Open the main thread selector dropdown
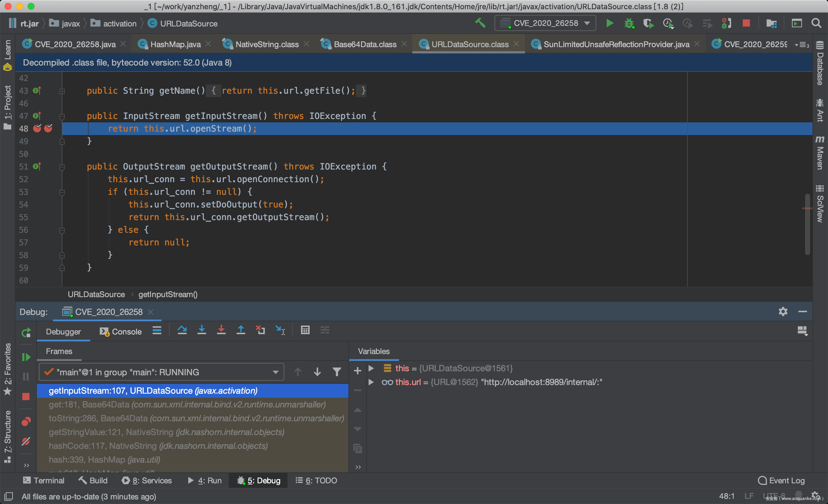Viewport: 828px width, 504px height. click(x=162, y=372)
